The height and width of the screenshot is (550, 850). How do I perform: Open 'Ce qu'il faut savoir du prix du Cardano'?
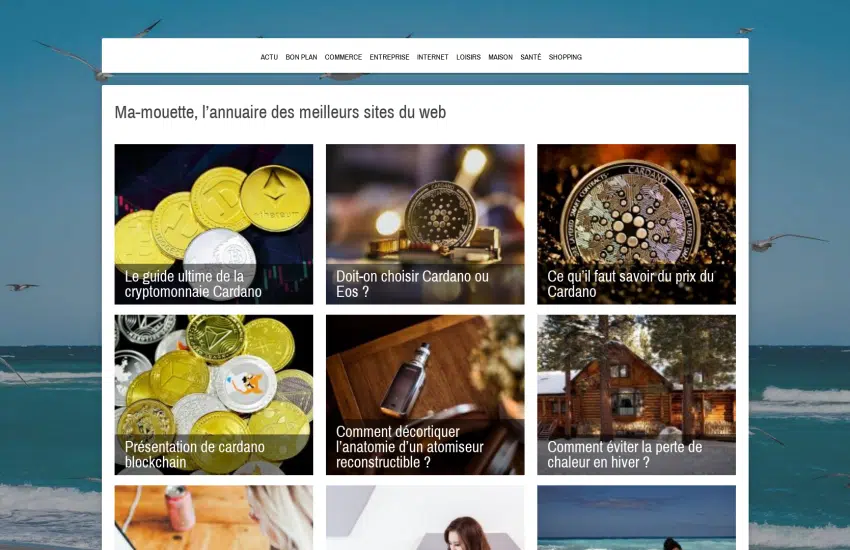[x=630, y=284]
